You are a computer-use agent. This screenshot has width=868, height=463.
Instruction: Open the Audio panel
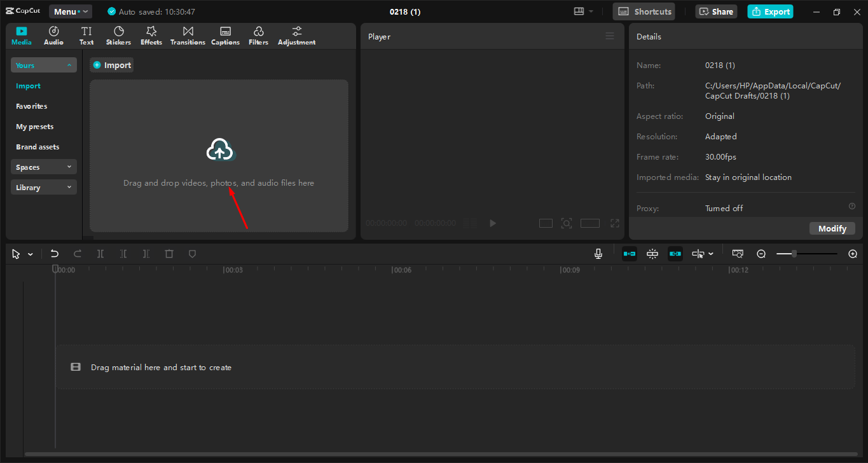[x=53, y=35]
